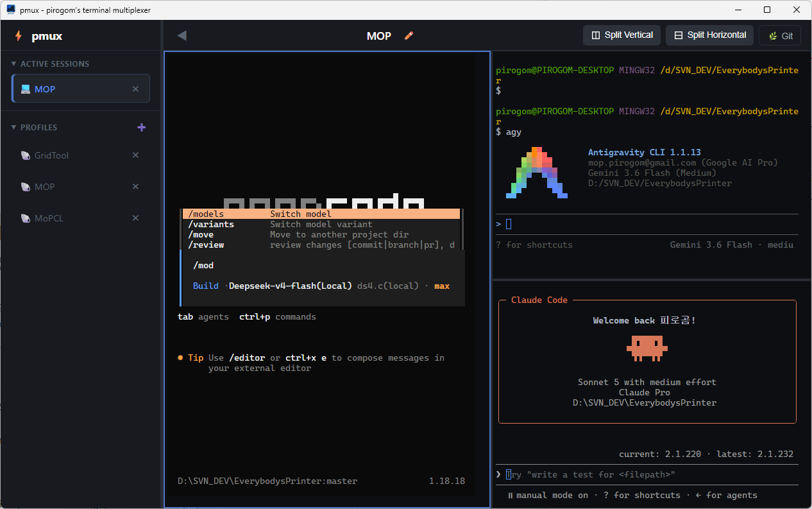The width and height of the screenshot is (812, 509).
Task: Click the 'current: 2.1.220 · latest: 2.1.232' version line
Action: coord(706,454)
